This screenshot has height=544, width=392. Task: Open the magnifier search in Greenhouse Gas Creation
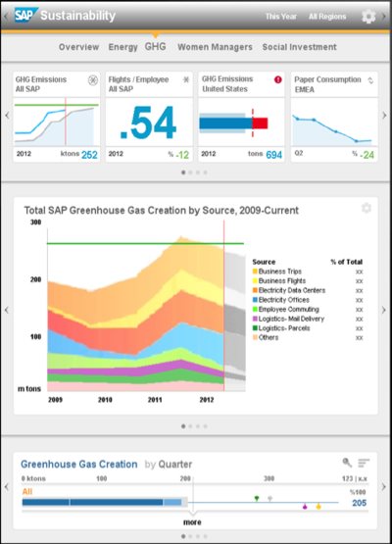point(347,462)
